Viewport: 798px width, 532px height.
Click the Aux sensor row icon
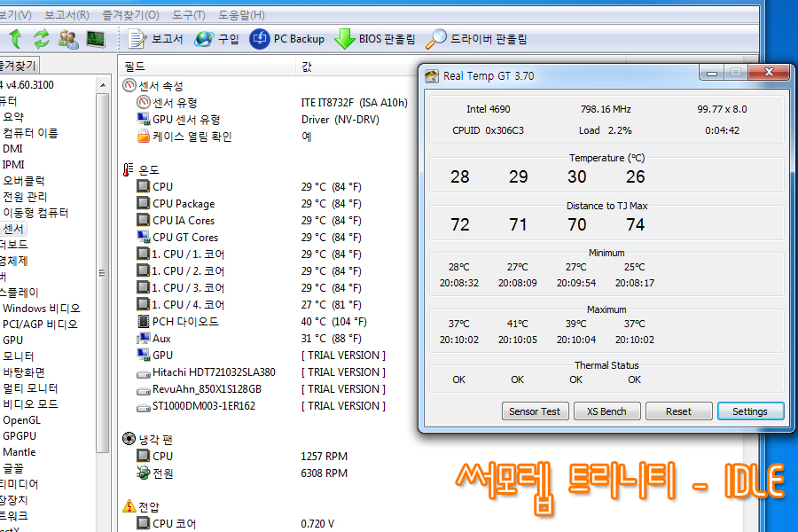[144, 338]
